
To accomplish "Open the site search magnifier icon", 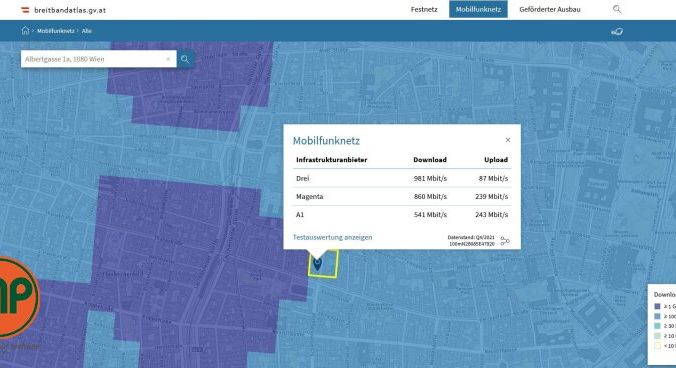I will [x=617, y=9].
